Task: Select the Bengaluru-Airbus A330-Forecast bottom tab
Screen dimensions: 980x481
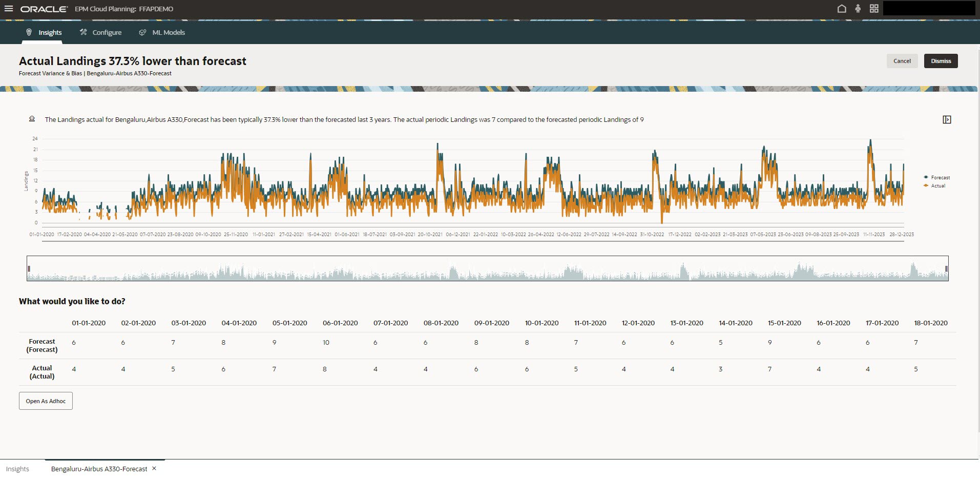Action: click(x=99, y=469)
